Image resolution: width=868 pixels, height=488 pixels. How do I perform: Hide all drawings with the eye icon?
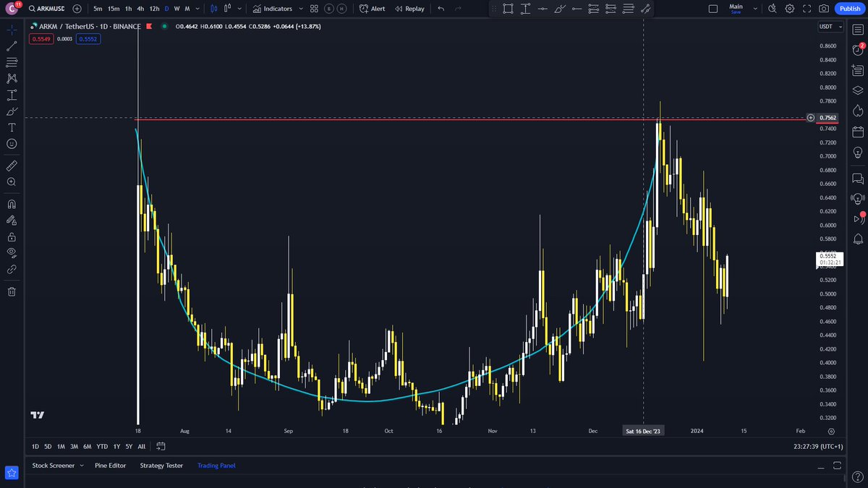pos(12,252)
